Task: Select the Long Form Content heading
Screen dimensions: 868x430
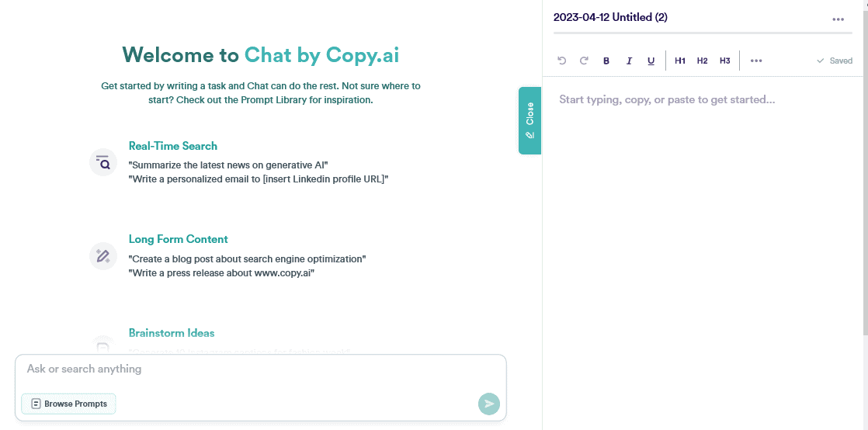Action: [178, 239]
